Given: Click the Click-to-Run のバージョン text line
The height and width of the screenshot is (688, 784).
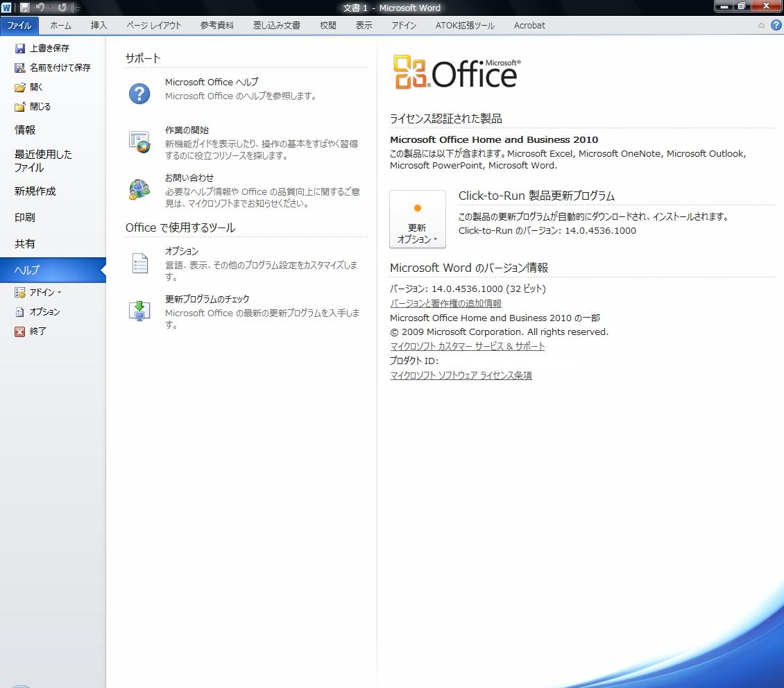Looking at the screenshot, I should point(547,231).
